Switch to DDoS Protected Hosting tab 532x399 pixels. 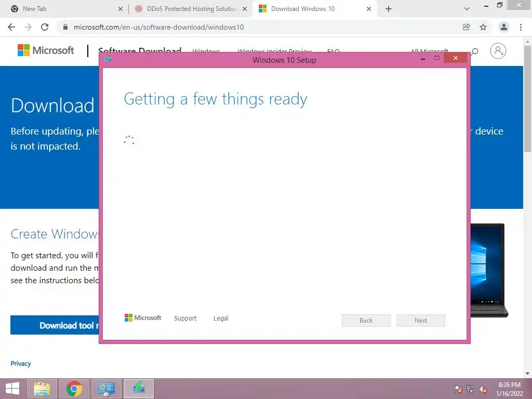pyautogui.click(x=191, y=9)
